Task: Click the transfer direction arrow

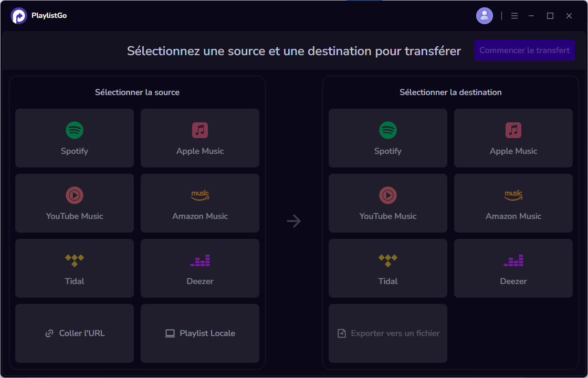Action: 293,221
